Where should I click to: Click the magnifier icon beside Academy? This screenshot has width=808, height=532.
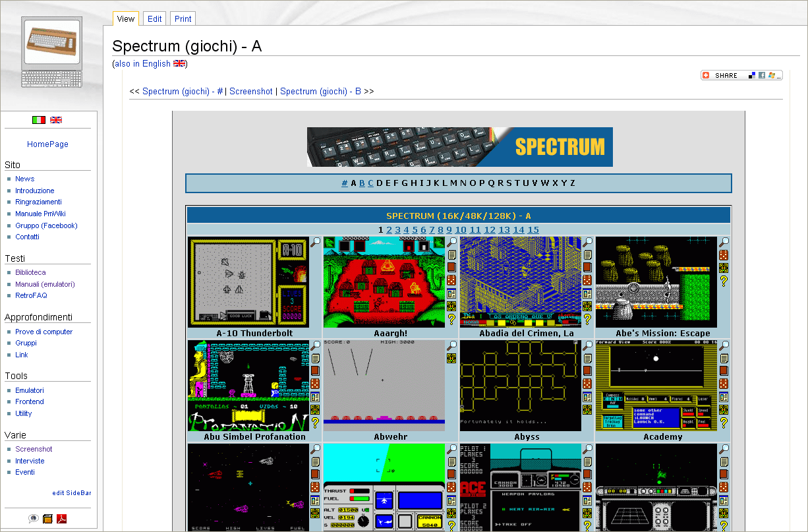pyautogui.click(x=724, y=345)
